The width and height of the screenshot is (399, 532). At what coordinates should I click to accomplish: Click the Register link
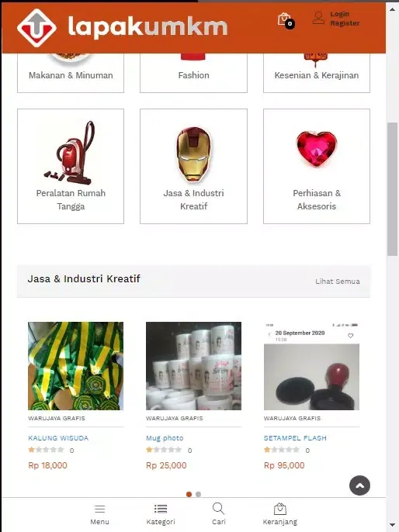345,23
